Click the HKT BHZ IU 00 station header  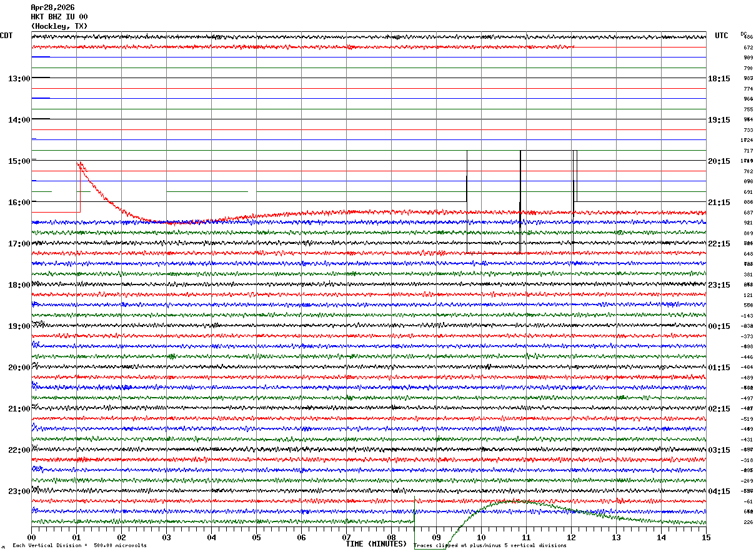tap(59, 17)
